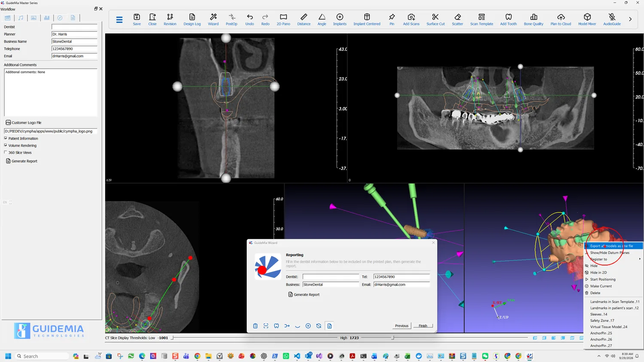Open the report tab in Workflow panel
This screenshot has width=644, height=362.
pos(73,18)
